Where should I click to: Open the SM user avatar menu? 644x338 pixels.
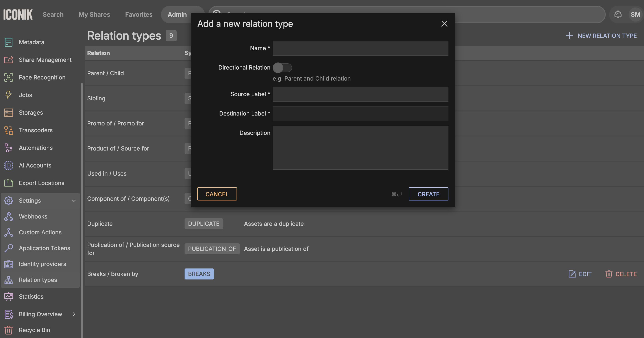pos(635,15)
